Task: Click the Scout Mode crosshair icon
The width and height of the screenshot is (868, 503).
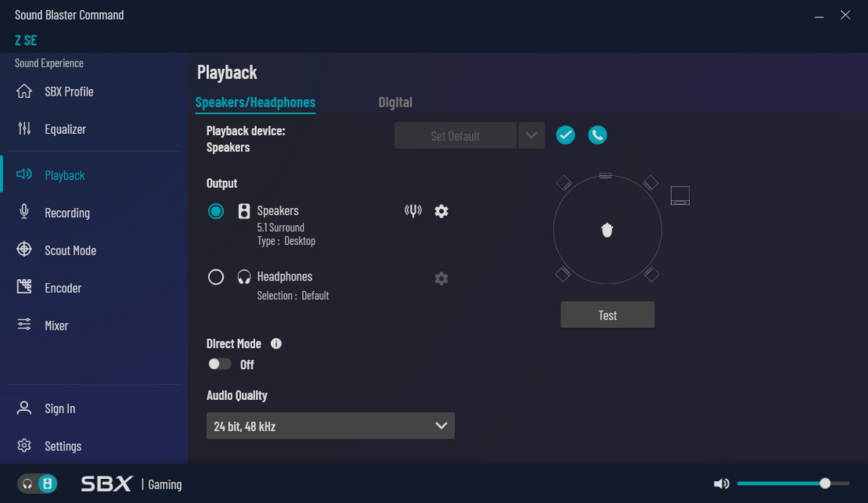Action: click(24, 249)
